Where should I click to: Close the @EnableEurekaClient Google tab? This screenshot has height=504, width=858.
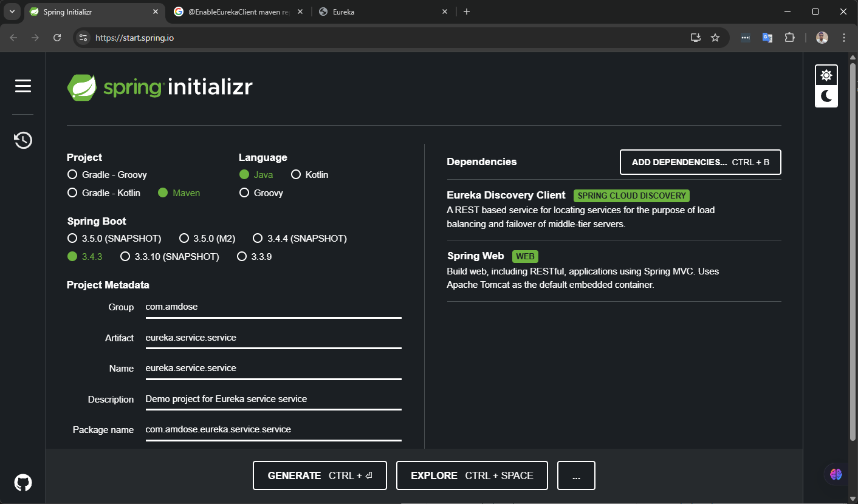300,12
